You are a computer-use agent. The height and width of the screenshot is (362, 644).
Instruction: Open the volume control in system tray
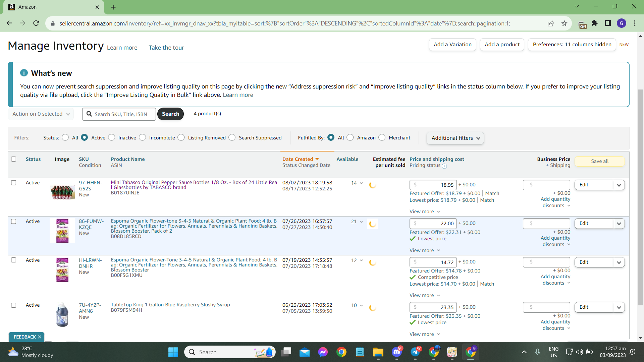(x=580, y=352)
